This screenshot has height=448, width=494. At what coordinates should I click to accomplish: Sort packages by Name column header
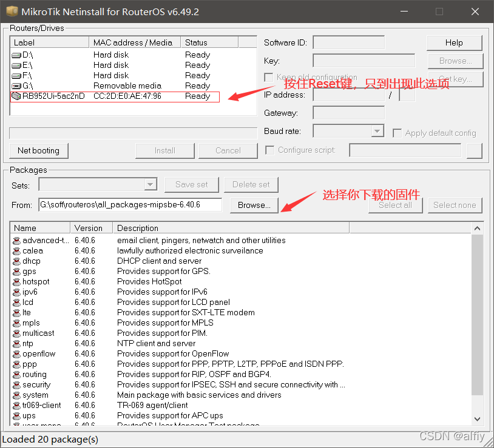tap(40, 228)
